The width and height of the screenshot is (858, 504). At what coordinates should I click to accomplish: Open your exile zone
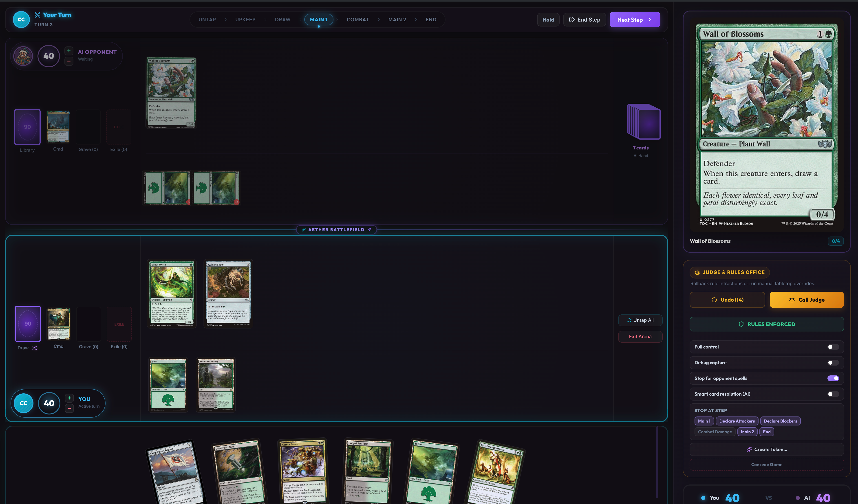(x=119, y=324)
